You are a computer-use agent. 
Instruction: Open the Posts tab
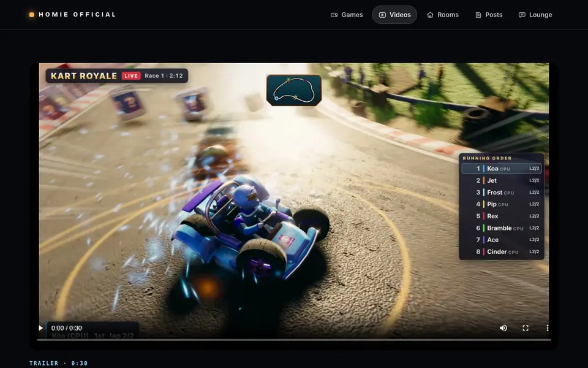point(489,15)
